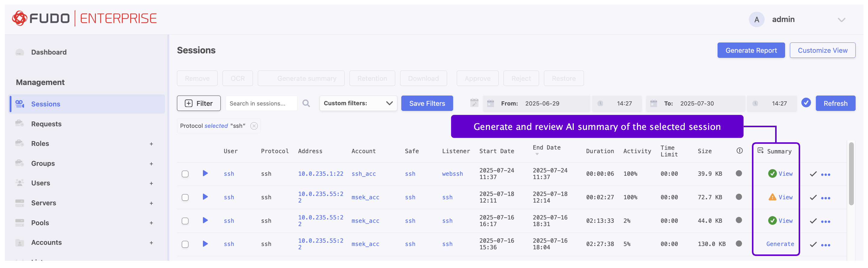868x268 pixels.
Task: Type in the Search in sessions field
Action: (x=261, y=103)
